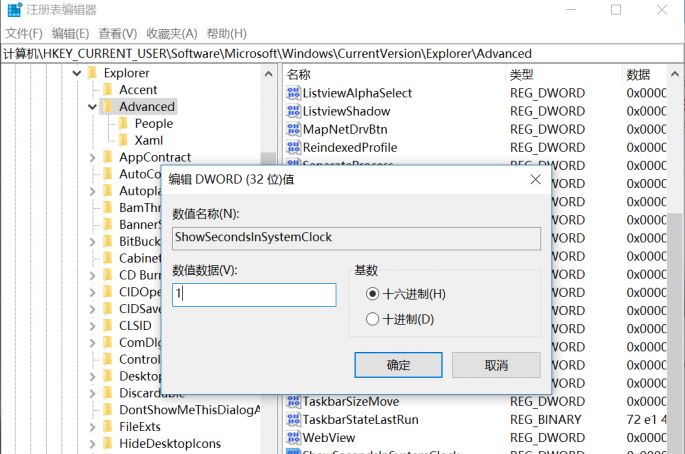The image size is (685, 454).
Task: Click the People folder icon
Action: coord(124,124)
